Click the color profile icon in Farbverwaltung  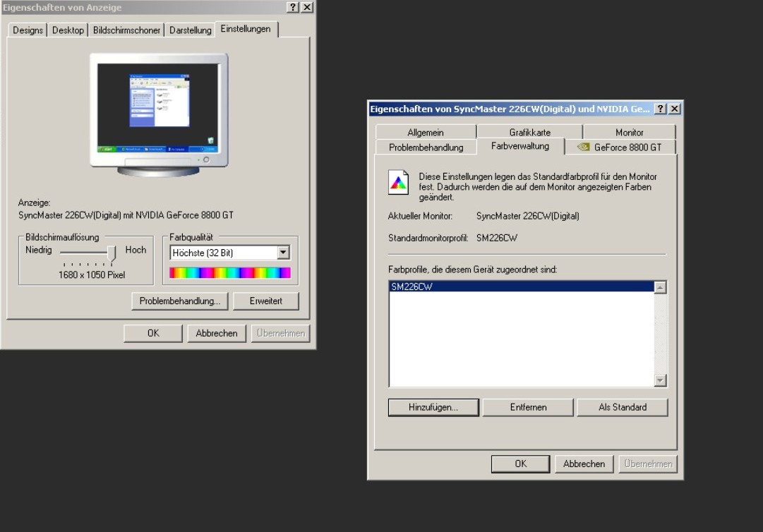coord(399,184)
